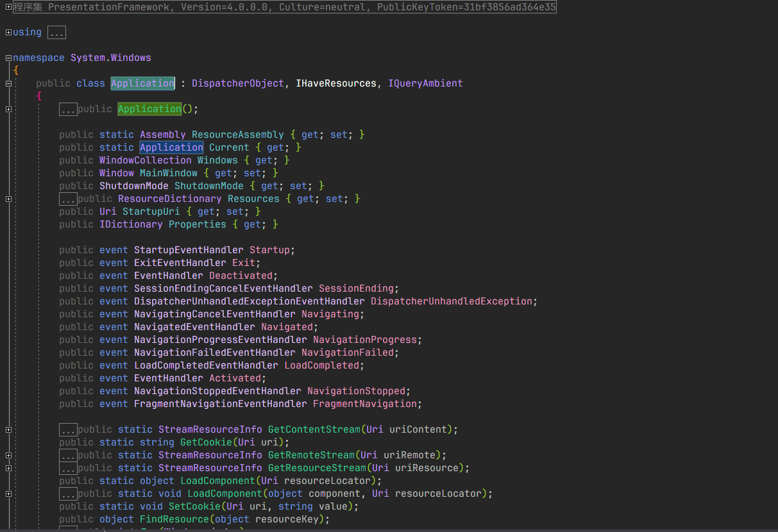Viewport: 778px width, 532px height.
Task: Click the Current property name
Action: (x=229, y=147)
